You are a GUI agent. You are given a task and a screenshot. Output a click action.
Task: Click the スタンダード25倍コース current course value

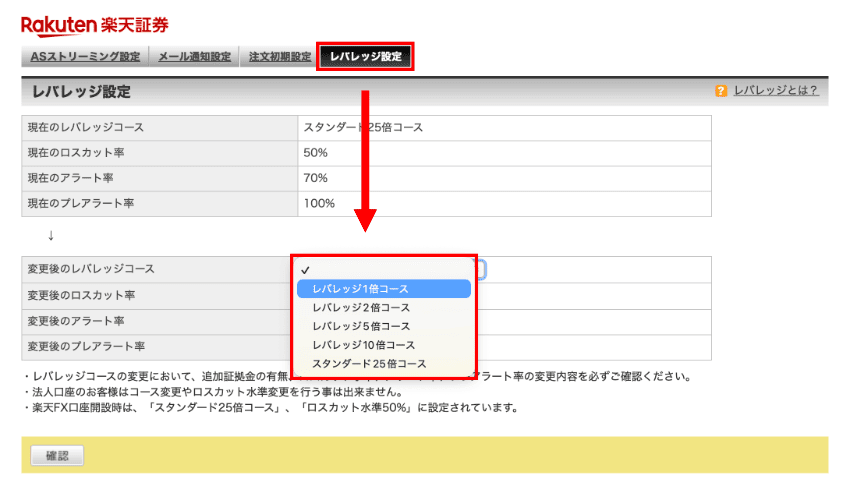click(x=363, y=127)
